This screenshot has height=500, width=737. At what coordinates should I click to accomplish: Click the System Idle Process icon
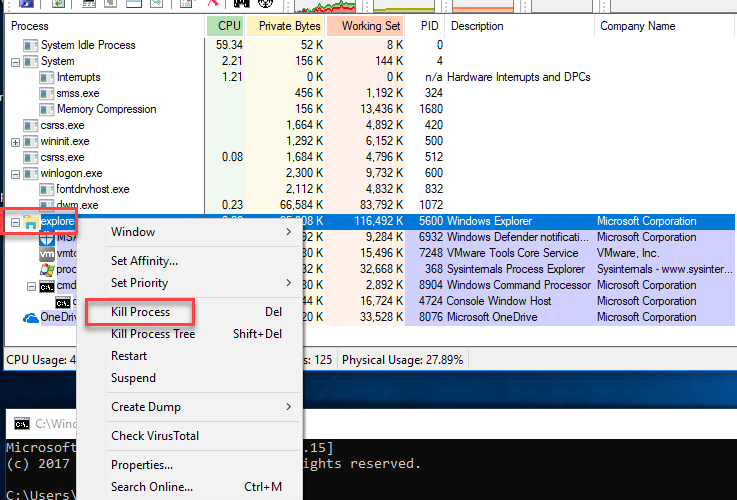[x=31, y=45]
